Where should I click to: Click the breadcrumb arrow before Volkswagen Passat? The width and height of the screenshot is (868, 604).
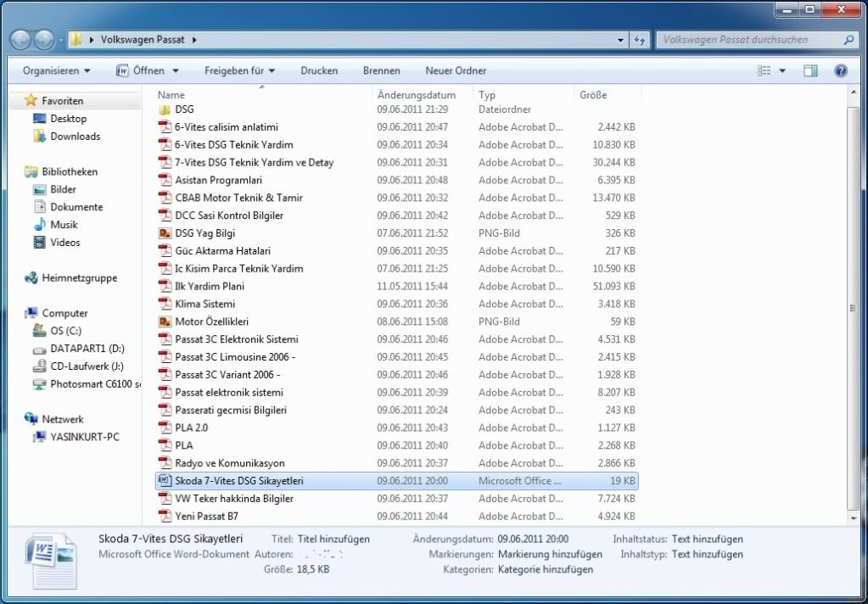pos(92,40)
